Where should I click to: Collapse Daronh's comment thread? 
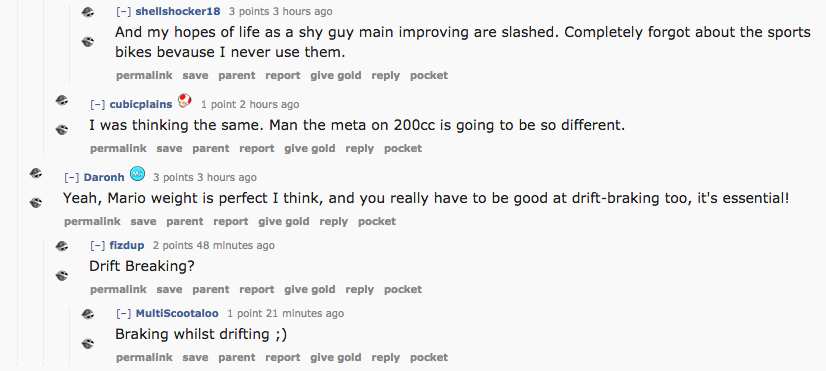(72, 177)
